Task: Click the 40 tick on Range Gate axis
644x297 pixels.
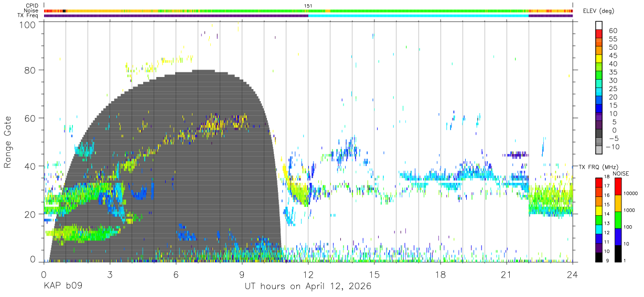Action: (x=30, y=166)
